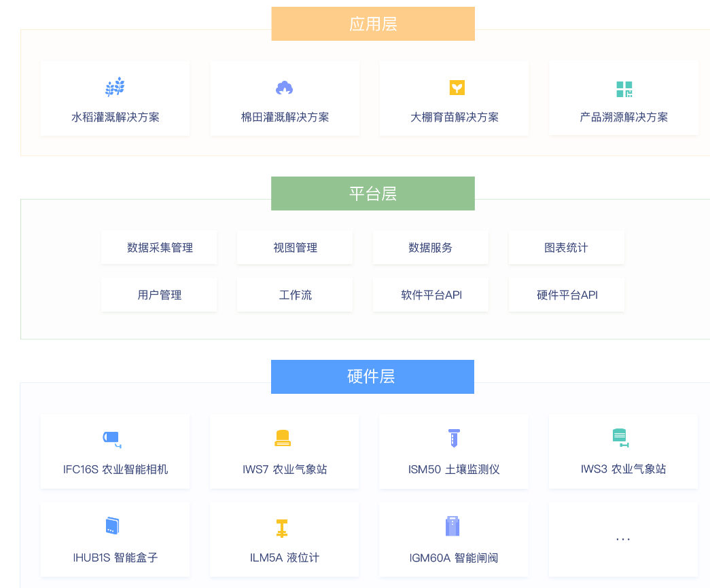Select the 图表统计 button
Viewport: 710px width, 588px height.
(x=567, y=248)
